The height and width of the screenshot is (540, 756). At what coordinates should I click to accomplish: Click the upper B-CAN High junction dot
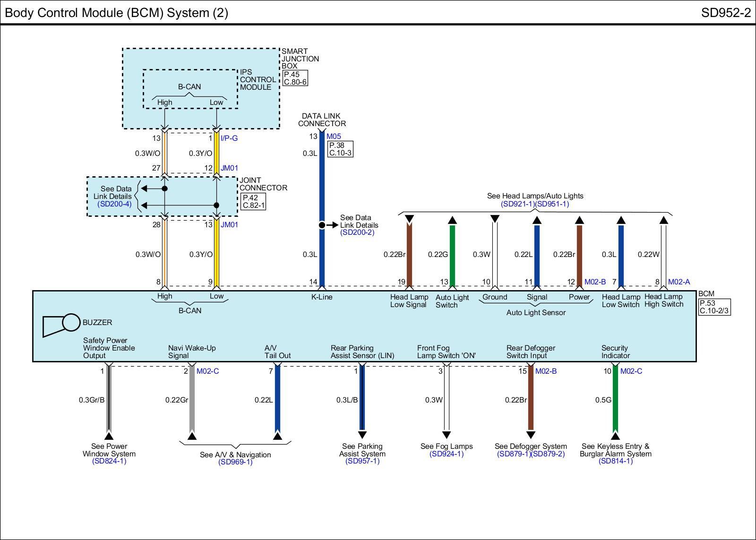point(164,189)
